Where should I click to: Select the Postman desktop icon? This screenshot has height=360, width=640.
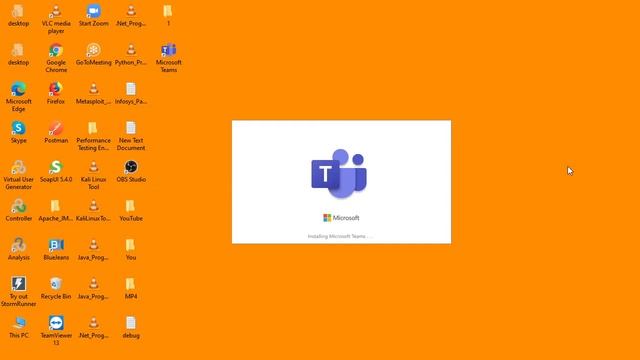click(x=56, y=133)
